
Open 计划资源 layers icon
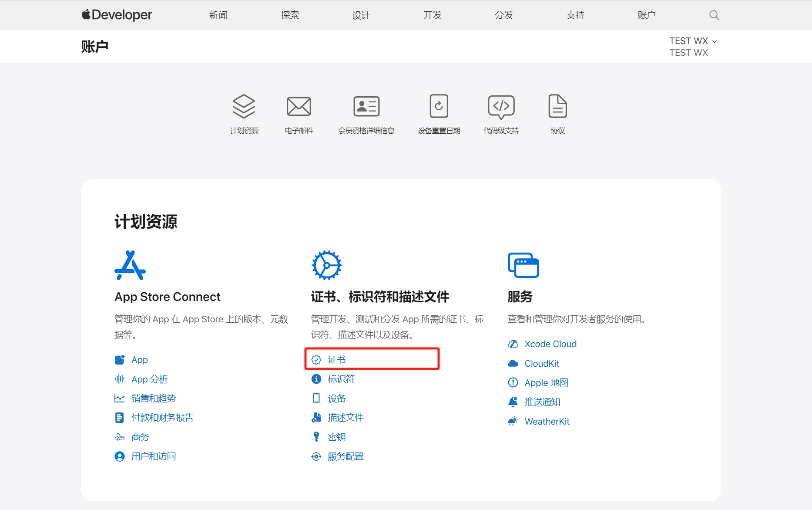244,106
